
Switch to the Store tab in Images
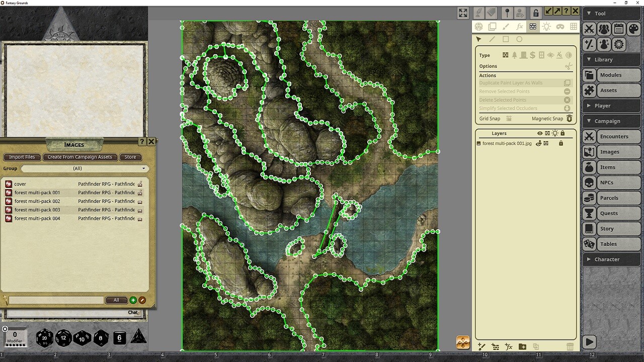click(130, 157)
